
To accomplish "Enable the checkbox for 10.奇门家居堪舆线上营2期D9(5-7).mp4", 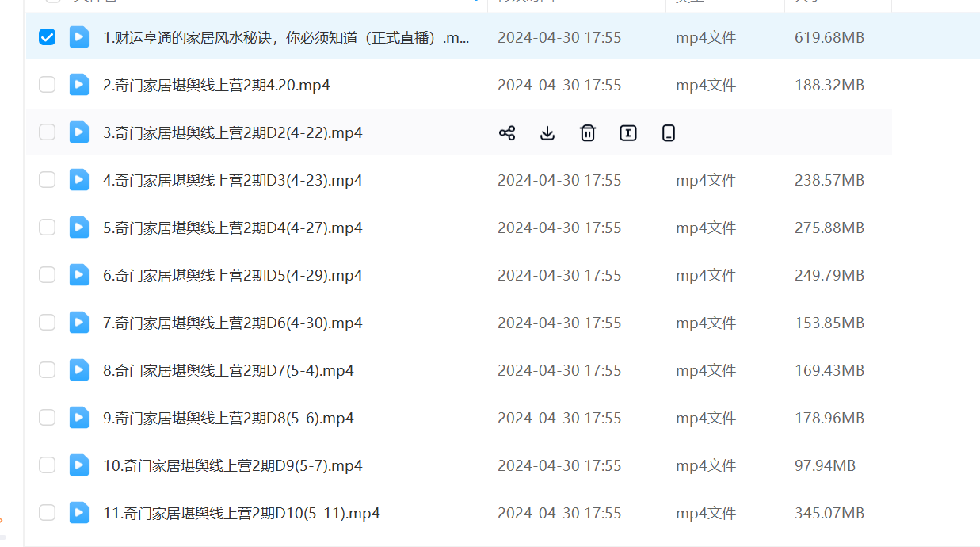I will pos(48,465).
